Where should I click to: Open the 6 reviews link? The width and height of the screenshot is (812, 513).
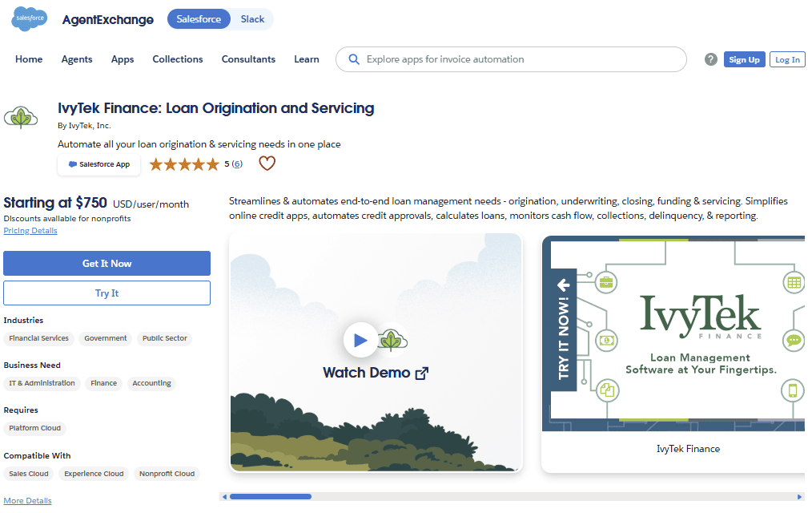[x=237, y=164]
